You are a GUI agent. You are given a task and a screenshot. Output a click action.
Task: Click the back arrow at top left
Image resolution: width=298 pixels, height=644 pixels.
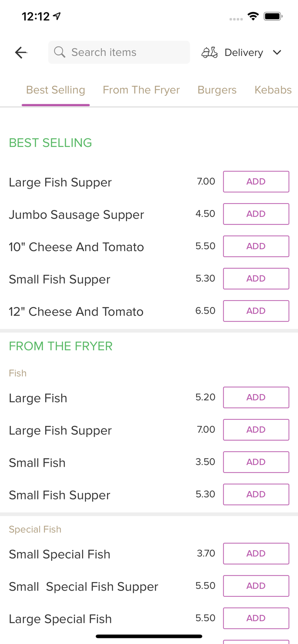click(21, 52)
